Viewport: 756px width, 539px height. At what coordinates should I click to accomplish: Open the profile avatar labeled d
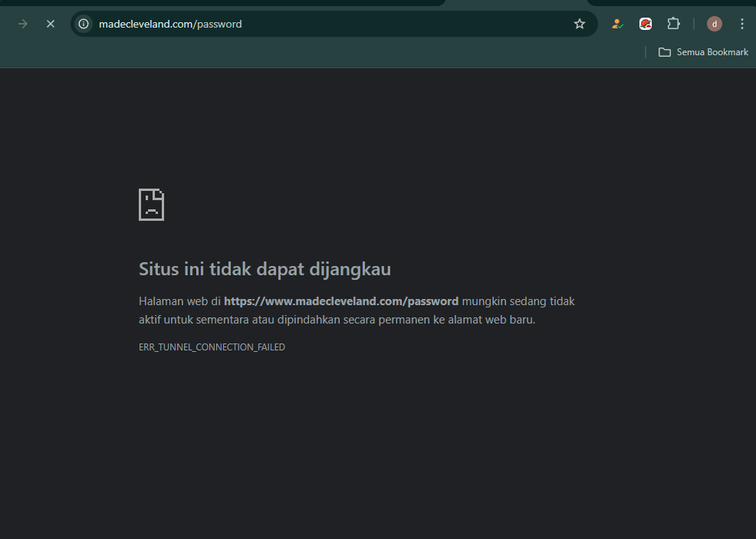coord(715,24)
